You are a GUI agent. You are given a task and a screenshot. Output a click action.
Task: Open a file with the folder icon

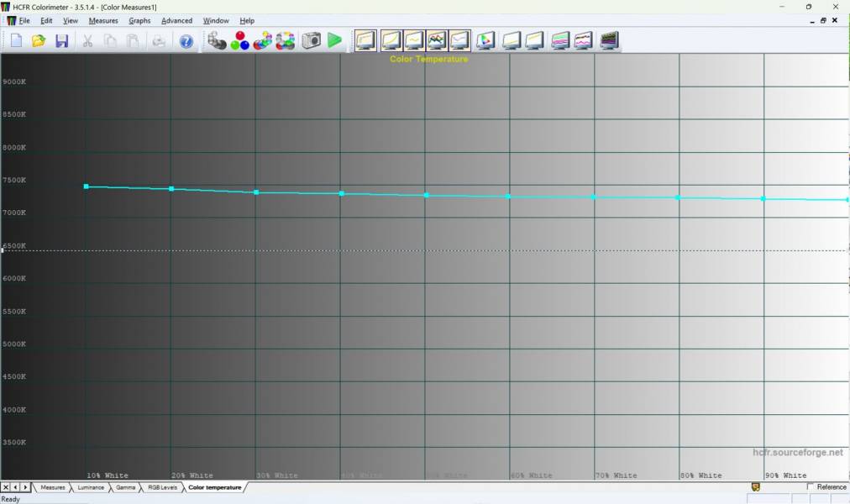click(x=39, y=40)
